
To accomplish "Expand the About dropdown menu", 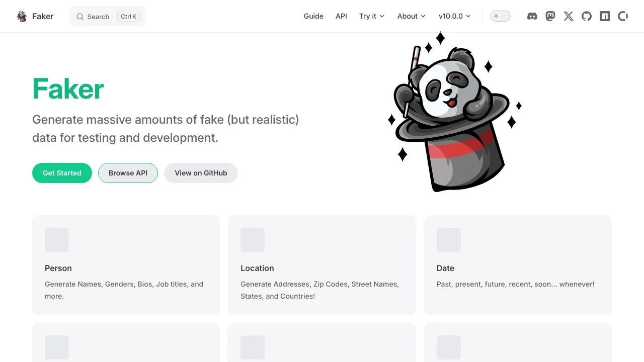I will 412,16.
